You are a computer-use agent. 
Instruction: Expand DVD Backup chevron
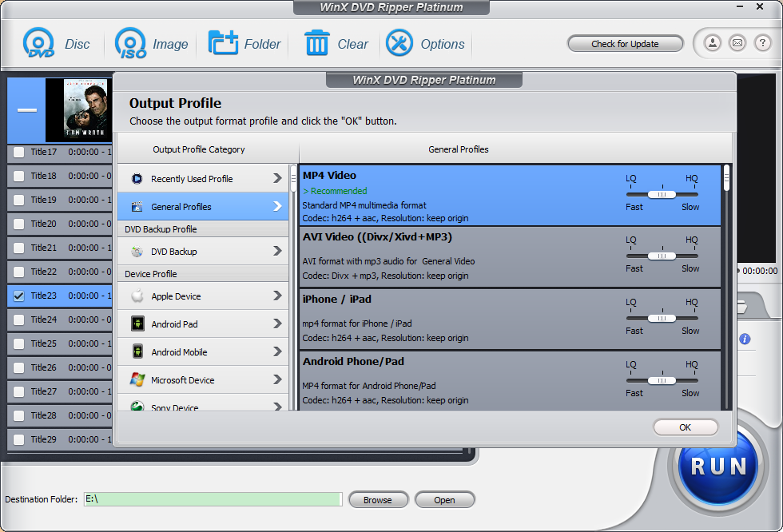tap(278, 251)
